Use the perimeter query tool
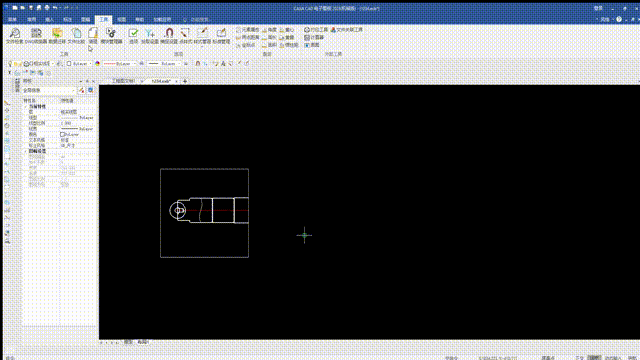640x360 pixels. tap(269, 37)
